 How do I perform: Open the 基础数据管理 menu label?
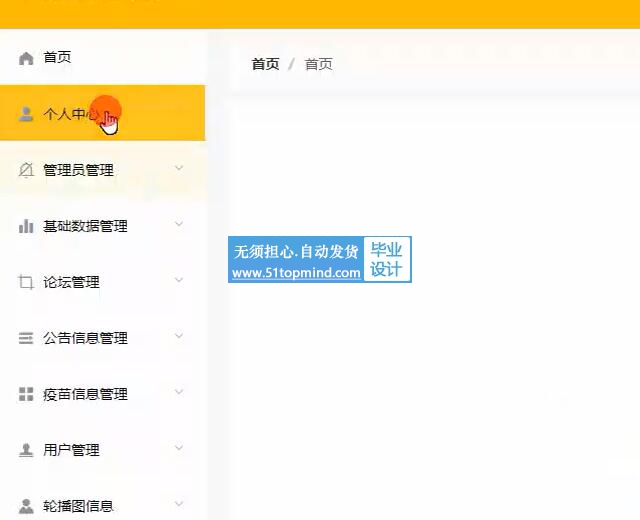[85, 226]
